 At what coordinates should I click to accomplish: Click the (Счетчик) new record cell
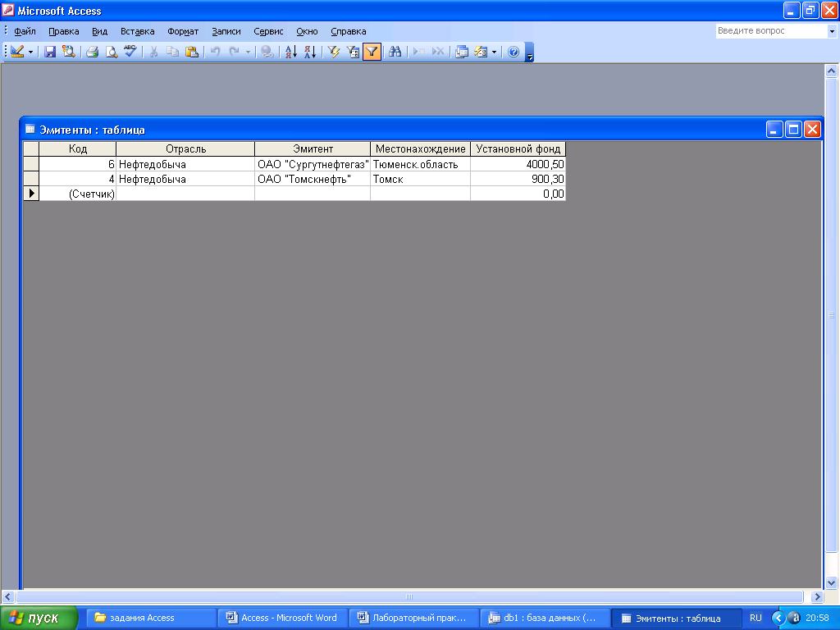pos(78,194)
